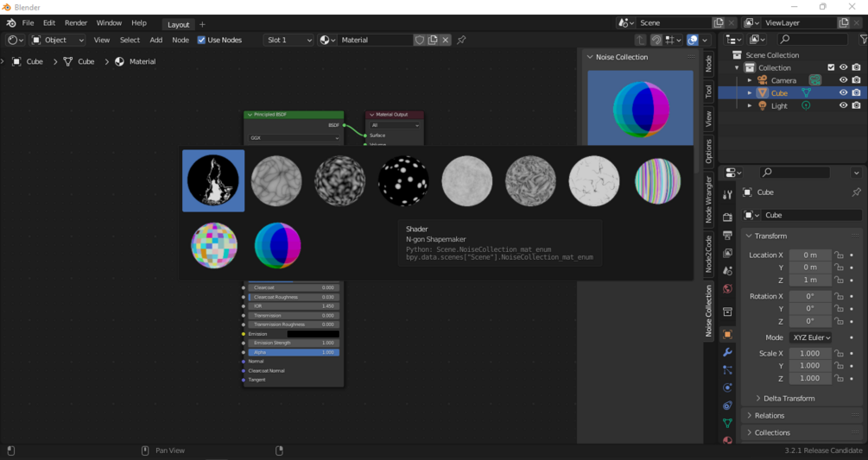Open the Node menu in node editor header
Viewport: 868px width, 460px height.
tap(181, 40)
